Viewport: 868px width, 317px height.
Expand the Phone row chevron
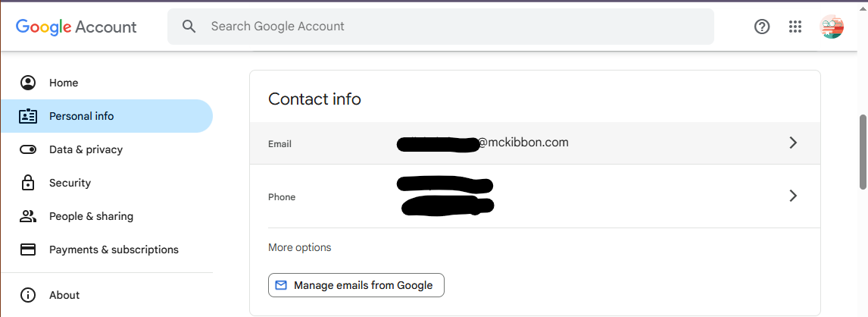tap(793, 196)
